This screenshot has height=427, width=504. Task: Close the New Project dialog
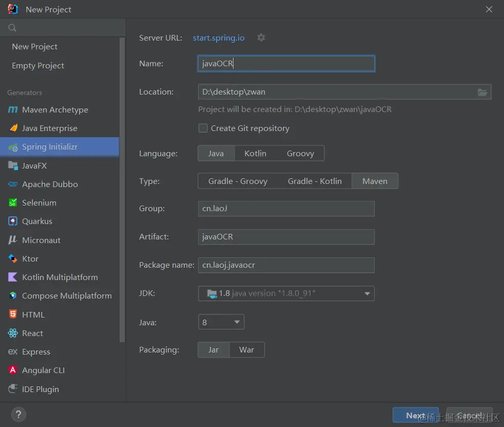tap(489, 9)
